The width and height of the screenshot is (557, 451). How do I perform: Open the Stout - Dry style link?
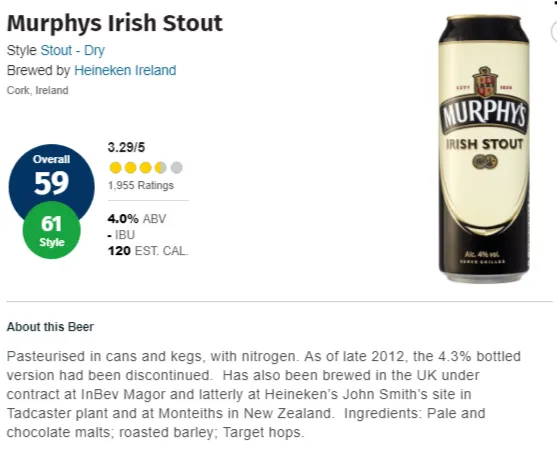tap(72, 50)
